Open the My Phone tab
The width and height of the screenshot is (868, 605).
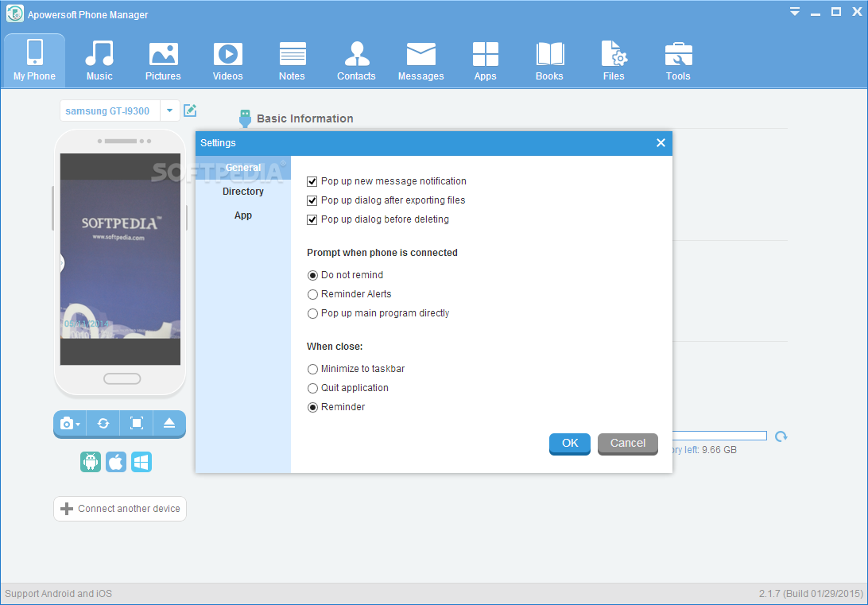pyautogui.click(x=34, y=60)
